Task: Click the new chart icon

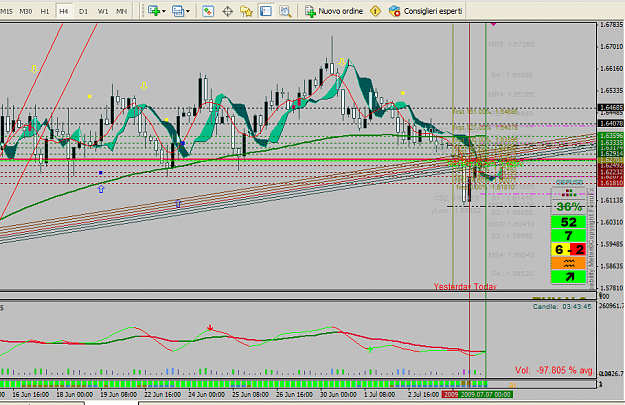Action: 154,11
